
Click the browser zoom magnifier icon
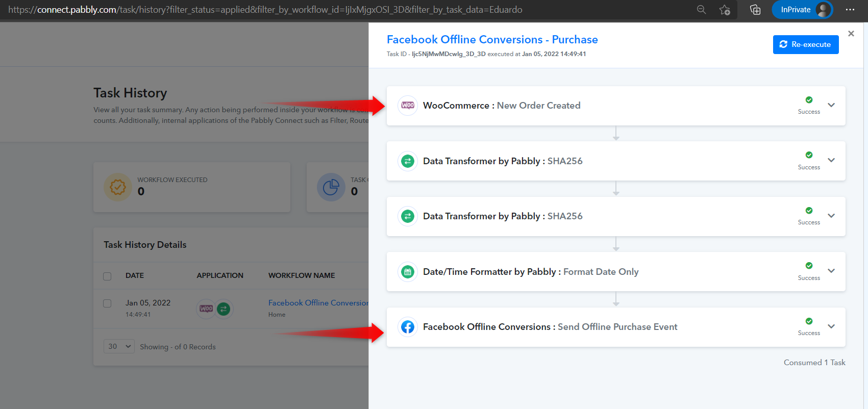pyautogui.click(x=701, y=10)
